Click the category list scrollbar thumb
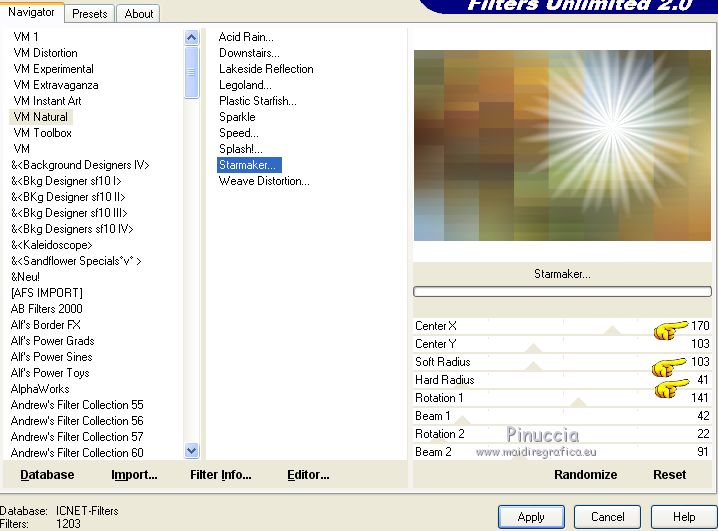718x531 pixels. (x=191, y=72)
